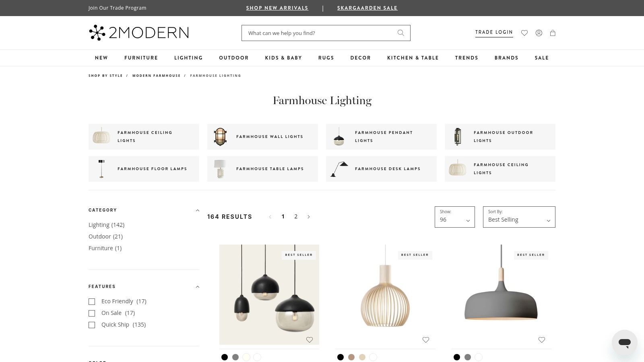Open the account profile icon
The height and width of the screenshot is (362, 644).
(539, 33)
